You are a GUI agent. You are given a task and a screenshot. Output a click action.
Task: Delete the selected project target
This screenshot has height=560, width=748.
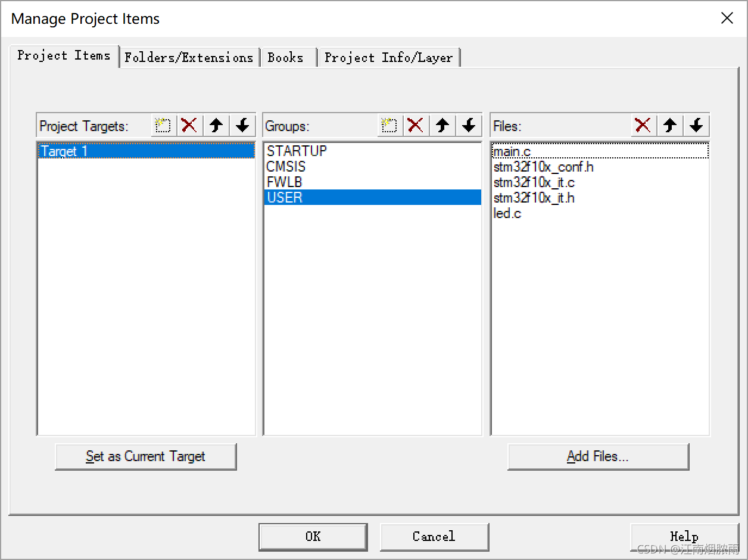[189, 126]
